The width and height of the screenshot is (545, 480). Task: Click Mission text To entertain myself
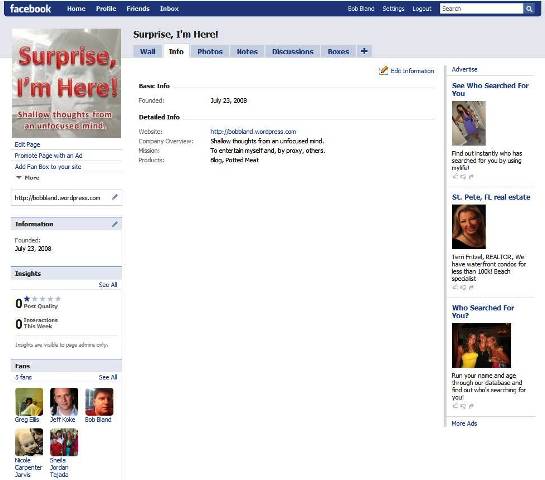268,150
